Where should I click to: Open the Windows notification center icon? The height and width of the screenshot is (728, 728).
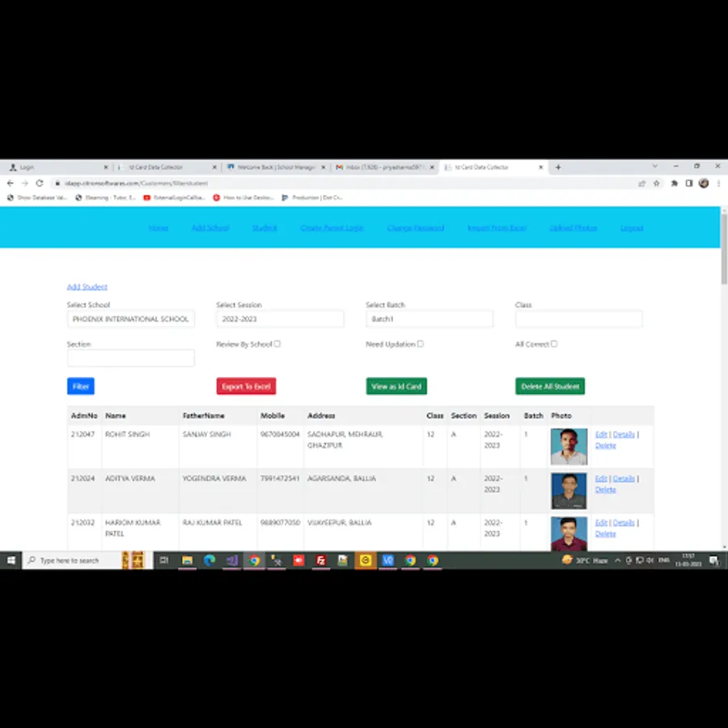coord(714,561)
